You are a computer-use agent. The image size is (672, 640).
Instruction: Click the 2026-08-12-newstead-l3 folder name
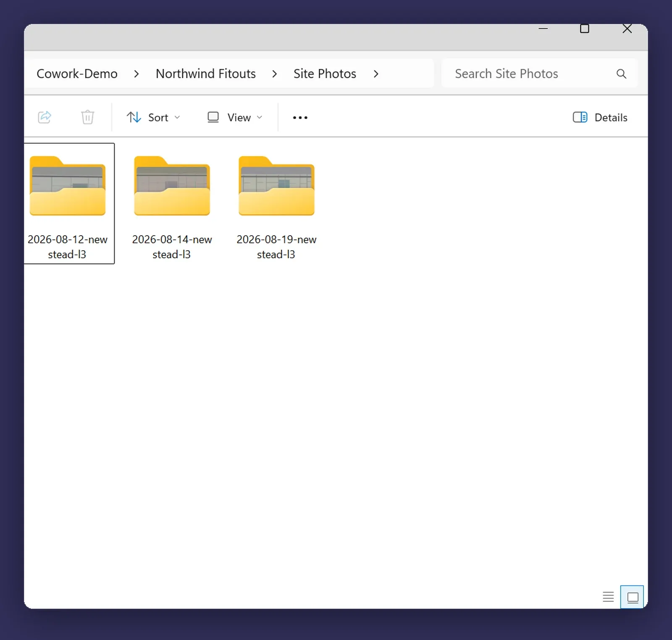pos(68,247)
